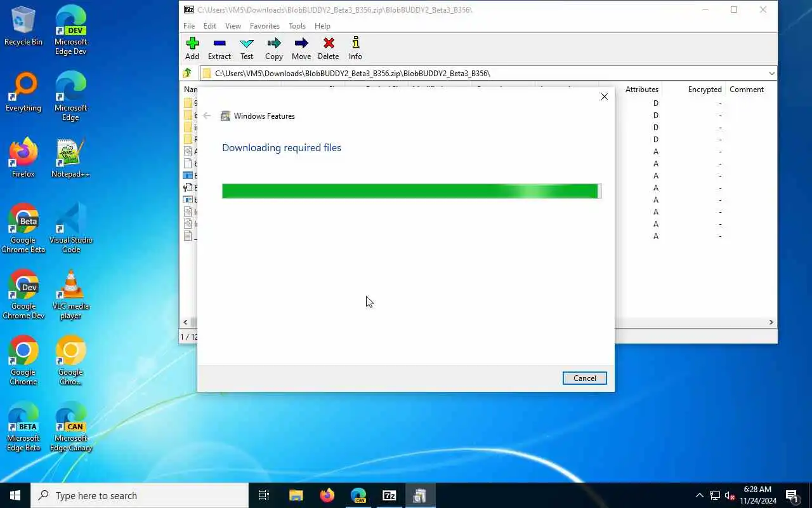Viewport: 812px width, 508px height.
Task: Open the 7-Zip Edit menu
Action: click(210, 26)
